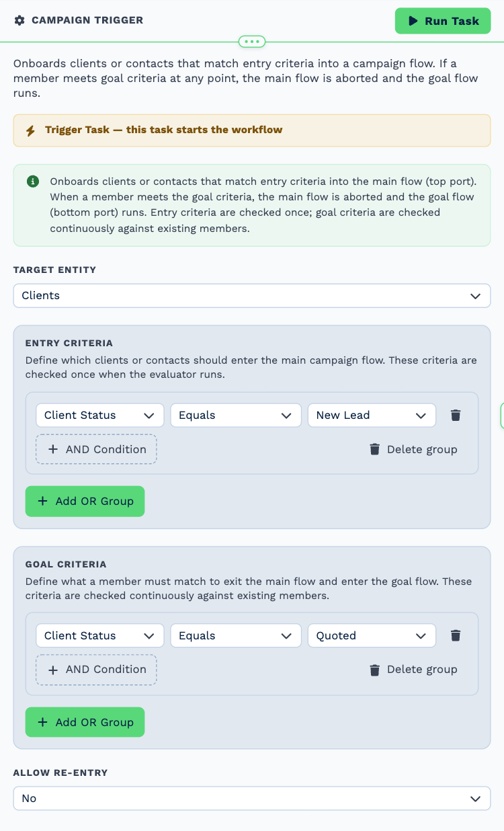Add AND Condition in Goal Criteria
Viewport: 504px width, 831px height.
point(96,670)
